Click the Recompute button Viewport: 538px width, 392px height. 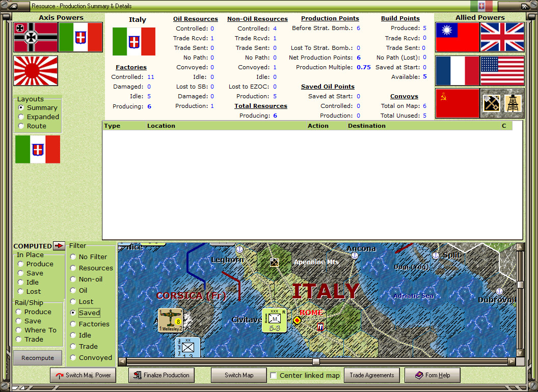pos(38,358)
